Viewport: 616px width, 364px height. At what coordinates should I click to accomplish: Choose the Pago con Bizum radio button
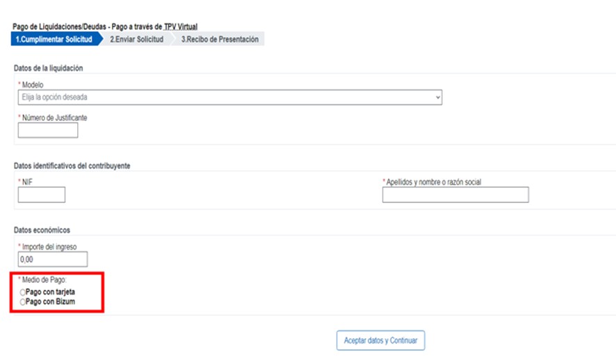pyautogui.click(x=23, y=302)
